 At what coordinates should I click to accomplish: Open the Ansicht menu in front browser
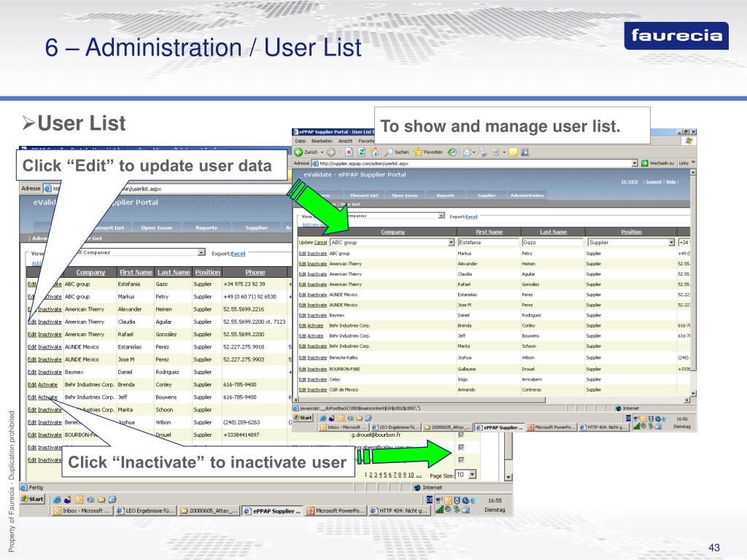coord(345,141)
